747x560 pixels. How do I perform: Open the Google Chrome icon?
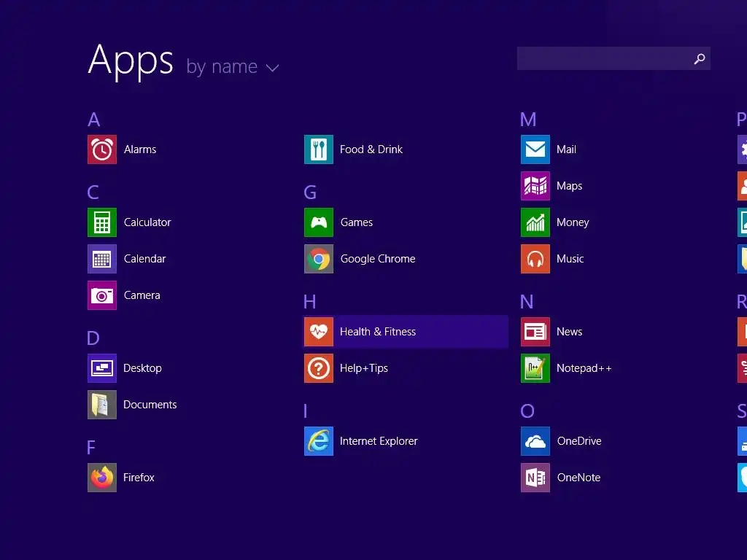(319, 259)
